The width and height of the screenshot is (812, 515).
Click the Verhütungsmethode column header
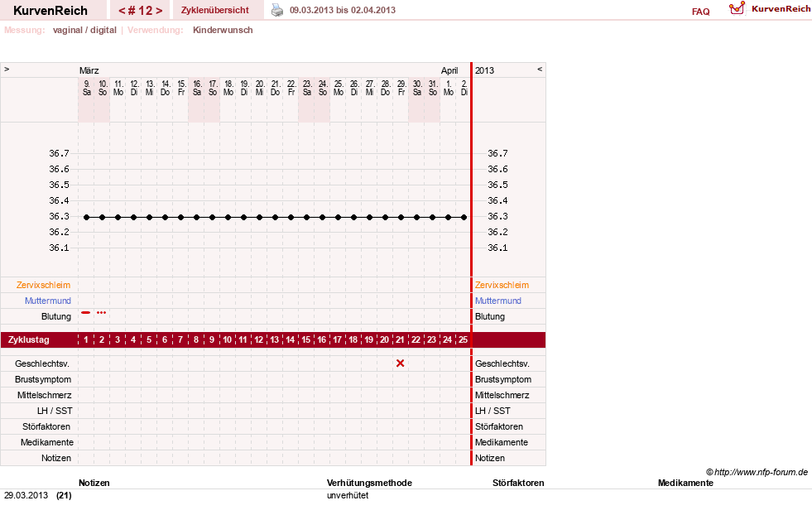(x=369, y=483)
